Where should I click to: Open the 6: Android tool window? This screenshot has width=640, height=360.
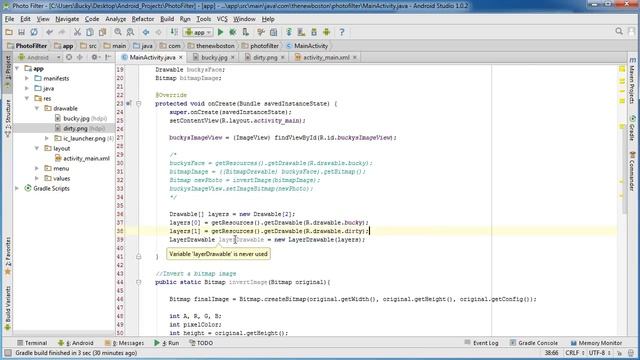tap(76, 343)
